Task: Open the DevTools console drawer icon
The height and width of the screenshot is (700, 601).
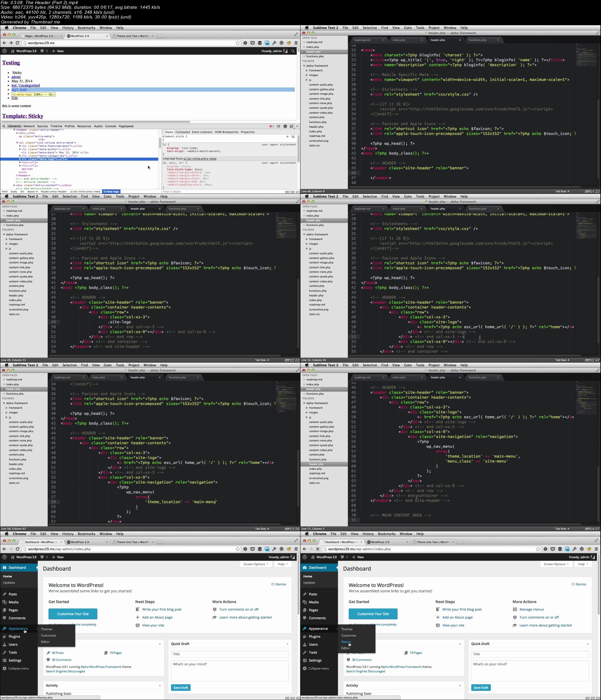Action: (x=278, y=126)
